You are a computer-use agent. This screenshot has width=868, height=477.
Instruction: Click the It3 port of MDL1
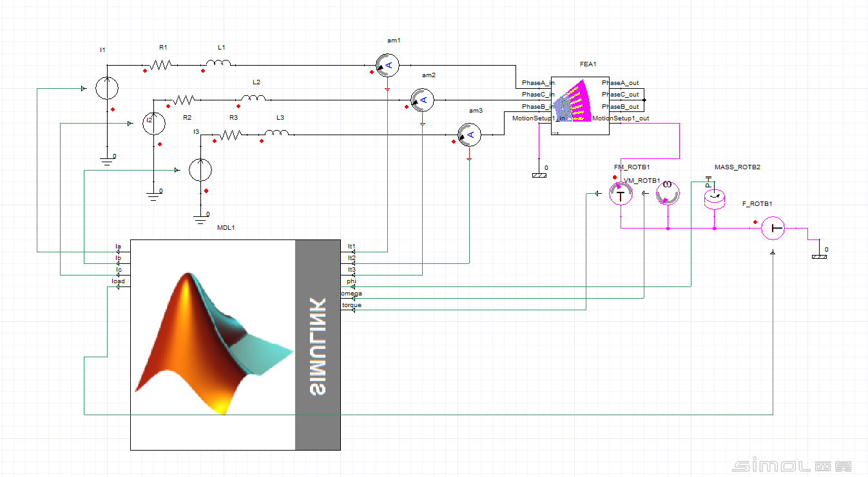352,270
